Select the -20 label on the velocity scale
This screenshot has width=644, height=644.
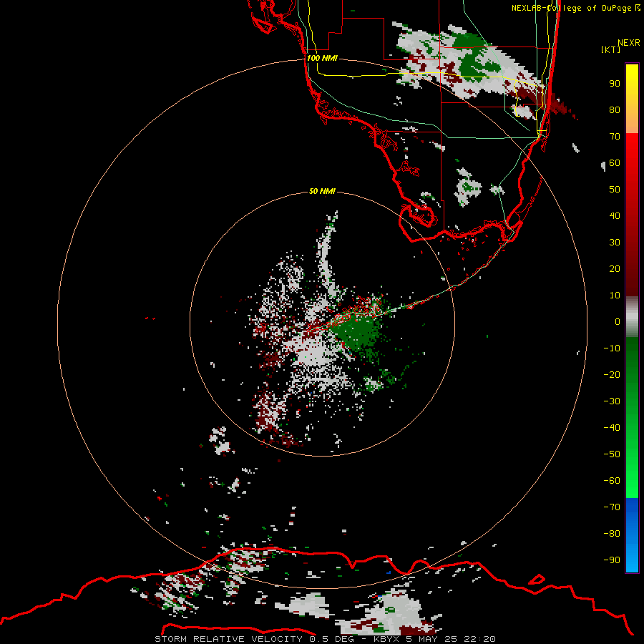click(x=612, y=374)
